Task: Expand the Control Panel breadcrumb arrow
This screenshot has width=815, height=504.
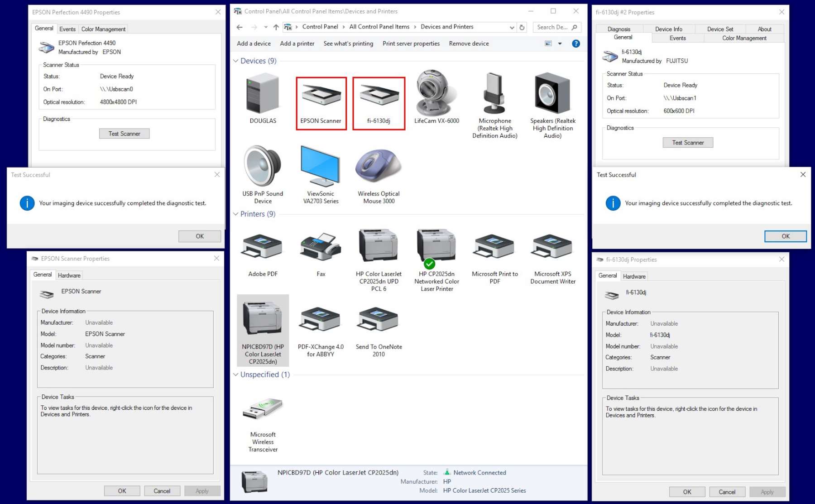Action: click(x=344, y=27)
